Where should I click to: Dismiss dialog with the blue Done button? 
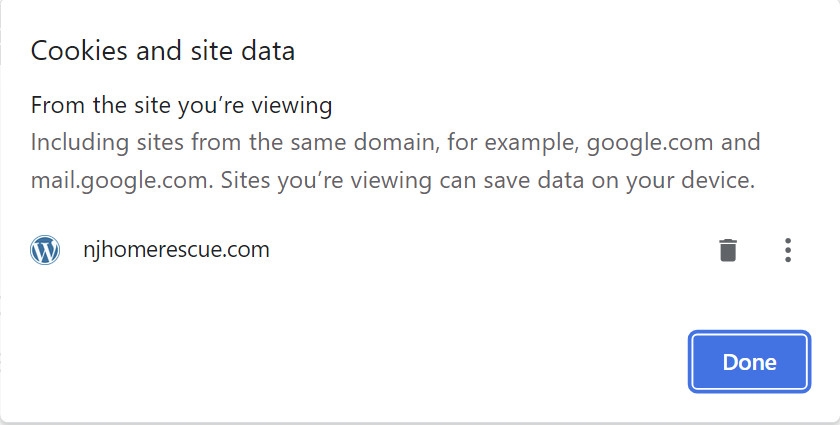749,362
